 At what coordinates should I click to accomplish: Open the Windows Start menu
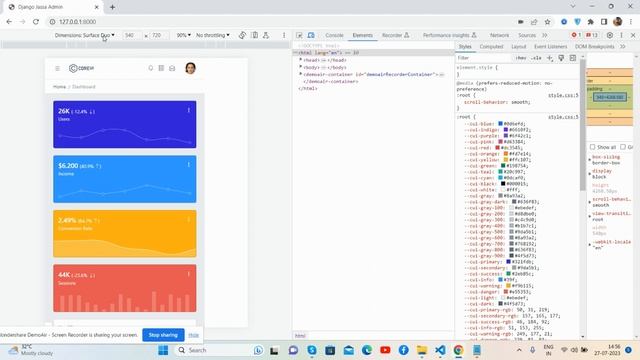(x=163, y=350)
